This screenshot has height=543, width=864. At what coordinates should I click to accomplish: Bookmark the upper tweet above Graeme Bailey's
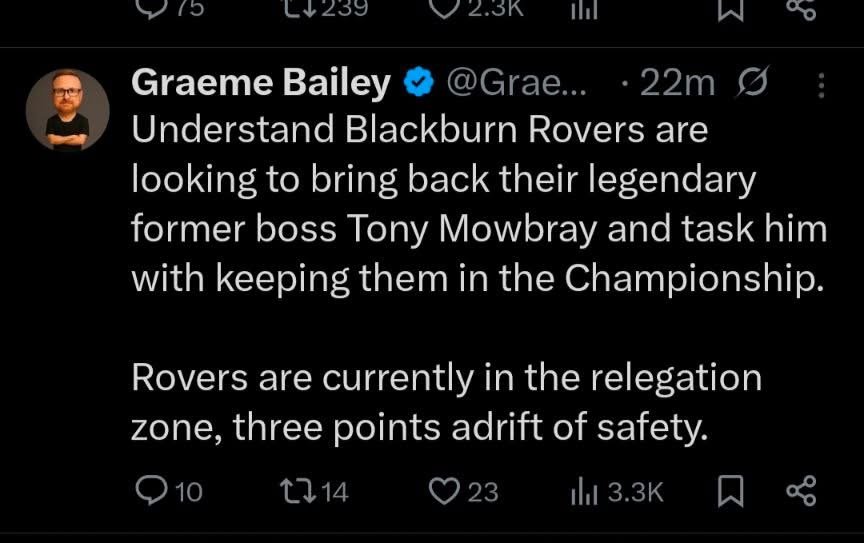[731, 8]
